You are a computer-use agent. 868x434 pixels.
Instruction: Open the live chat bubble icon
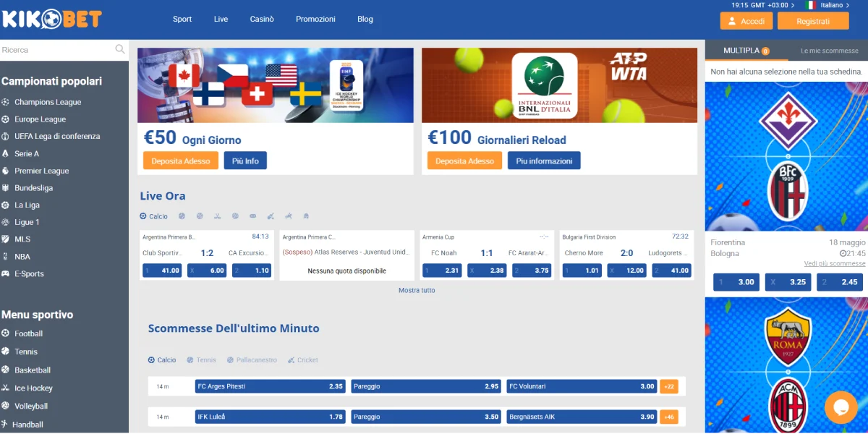pyautogui.click(x=841, y=407)
